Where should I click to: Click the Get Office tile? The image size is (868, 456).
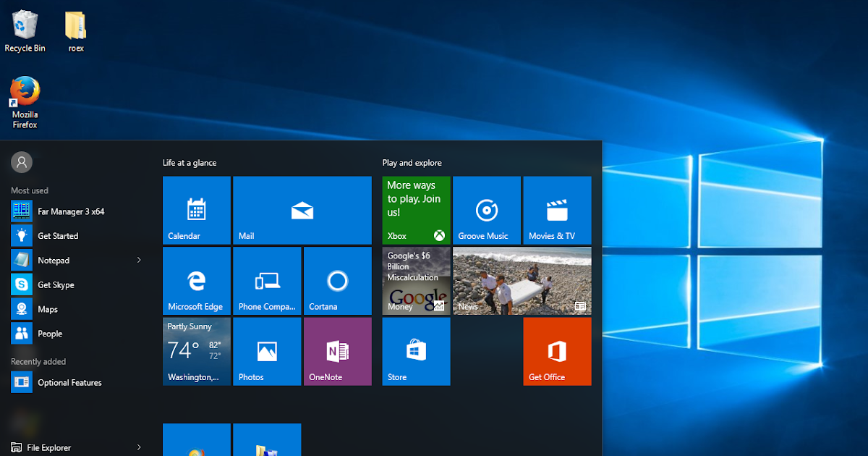[557, 351]
